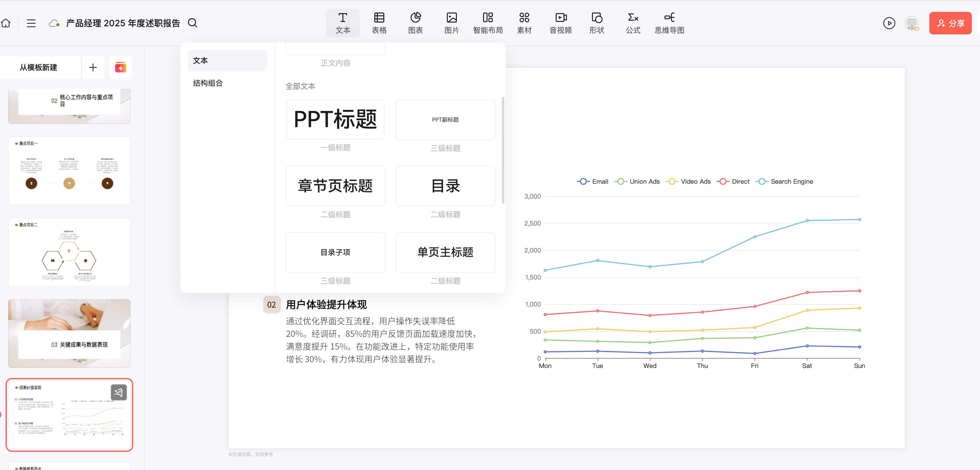Open the 公式 formula tool
The image size is (980, 470).
tap(633, 23)
